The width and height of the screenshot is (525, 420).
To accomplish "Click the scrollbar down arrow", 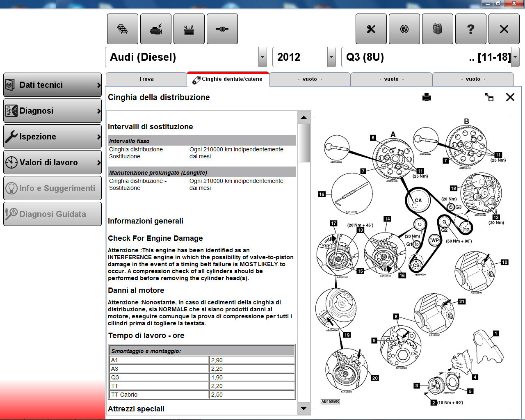I will point(304,409).
